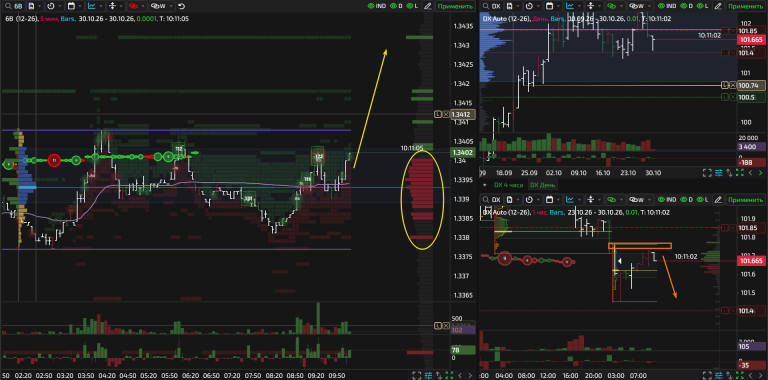Toggle the L eye in DX hourly chart toolbar

[699, 199]
